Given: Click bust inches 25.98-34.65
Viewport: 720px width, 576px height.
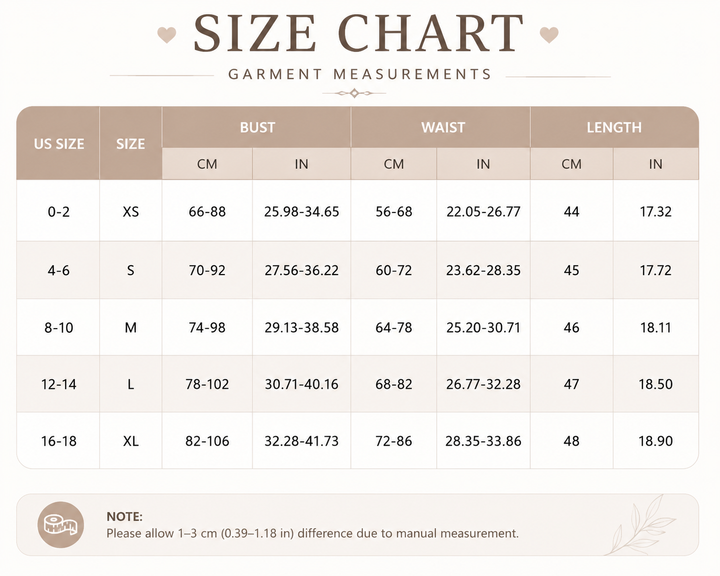Looking at the screenshot, I should [301, 211].
